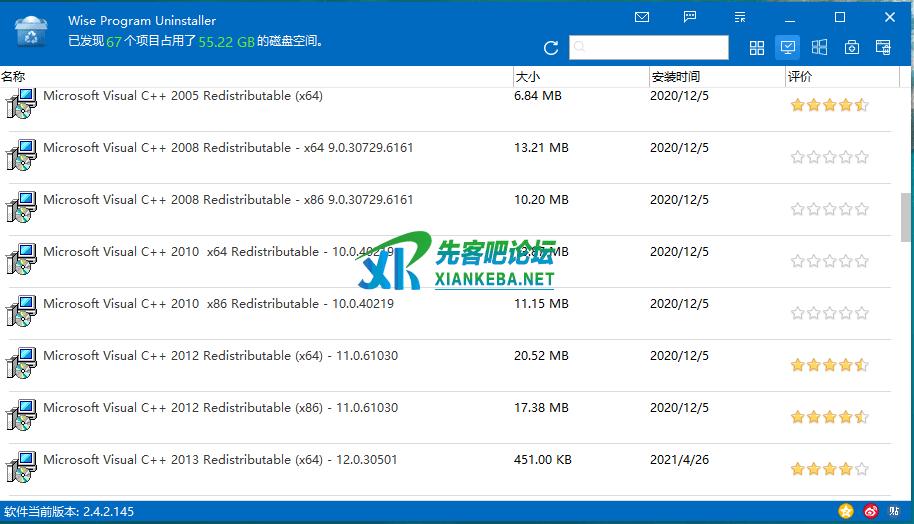Click the Weibo icon in status bar
This screenshot has width=914, height=524.
click(x=871, y=512)
